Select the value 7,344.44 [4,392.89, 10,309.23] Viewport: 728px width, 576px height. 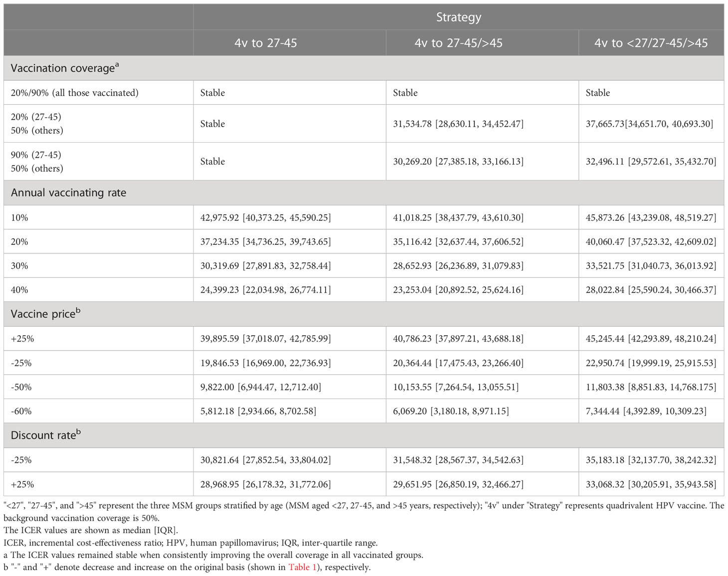(x=646, y=411)
